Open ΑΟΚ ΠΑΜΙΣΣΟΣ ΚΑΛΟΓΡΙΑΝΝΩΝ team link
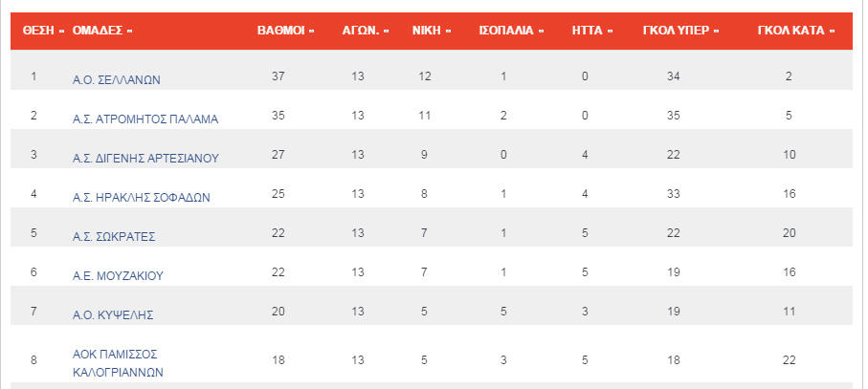Screen dimensions: 868x389 click(x=118, y=363)
